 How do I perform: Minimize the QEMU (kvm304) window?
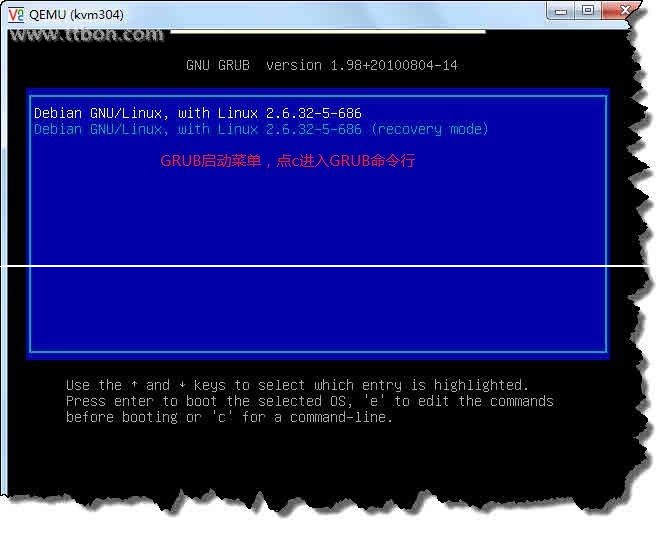coord(561,11)
